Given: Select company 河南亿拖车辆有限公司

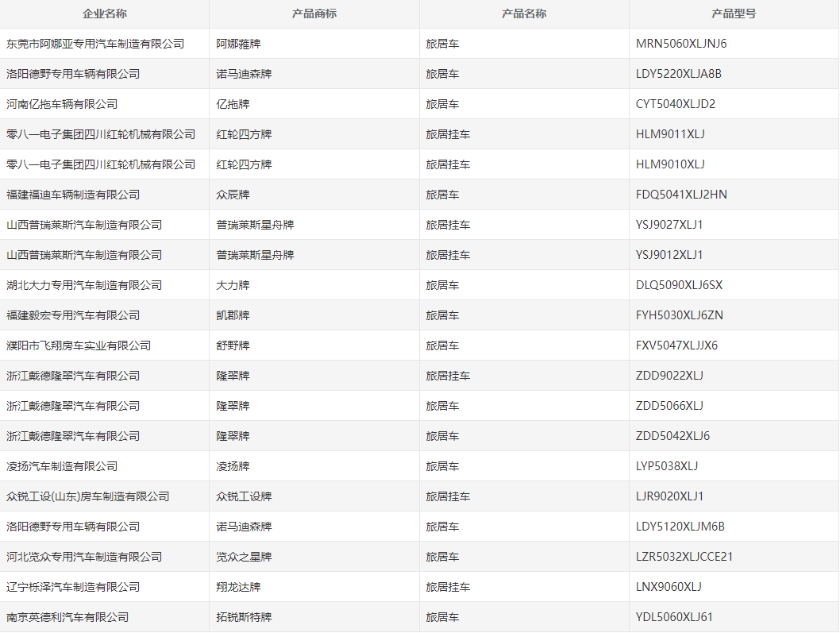Looking at the screenshot, I should tap(62, 104).
